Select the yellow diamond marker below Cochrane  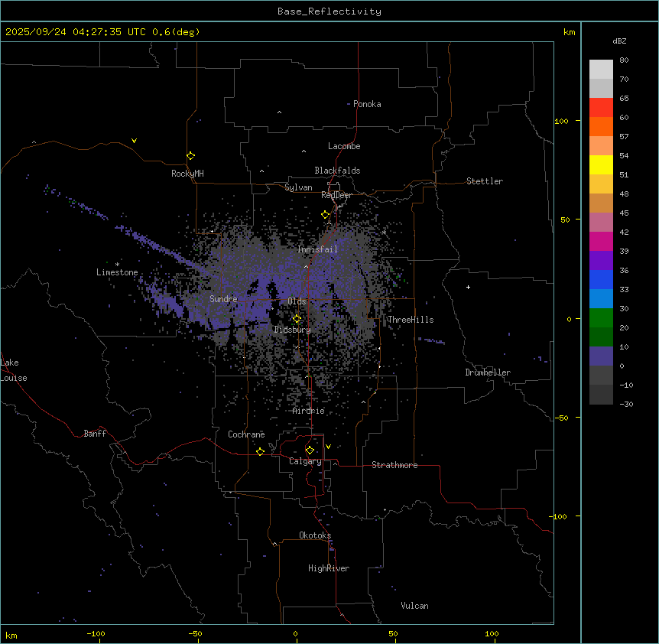point(261,452)
